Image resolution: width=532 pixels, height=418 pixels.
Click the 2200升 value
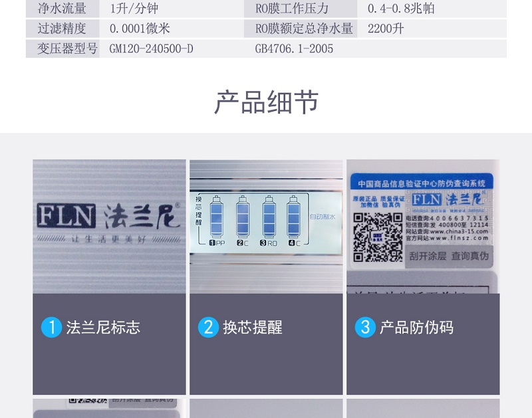(386, 29)
